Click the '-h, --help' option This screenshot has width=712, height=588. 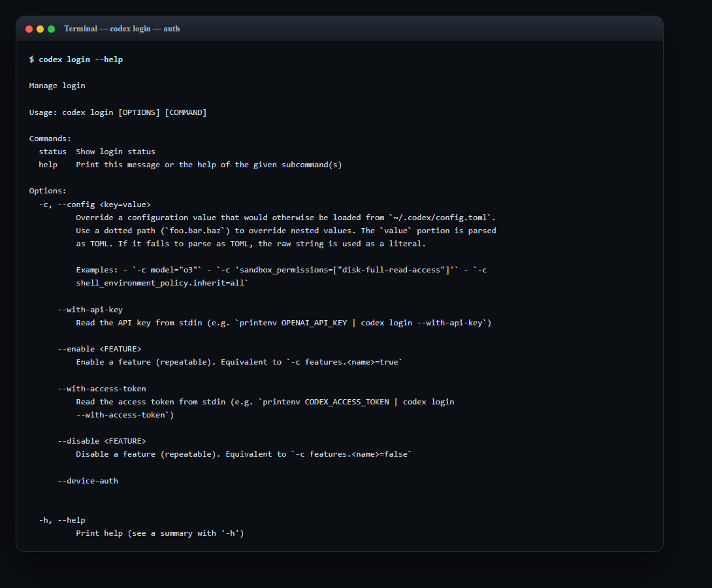tap(62, 520)
